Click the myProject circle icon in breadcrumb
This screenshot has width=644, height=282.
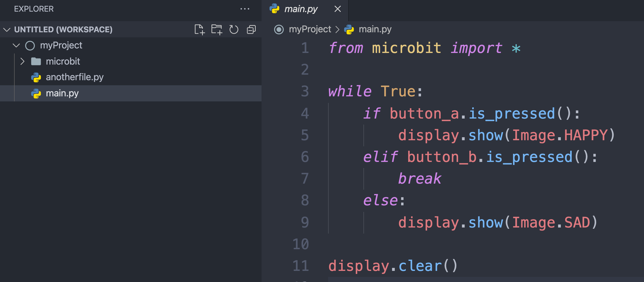point(279,30)
